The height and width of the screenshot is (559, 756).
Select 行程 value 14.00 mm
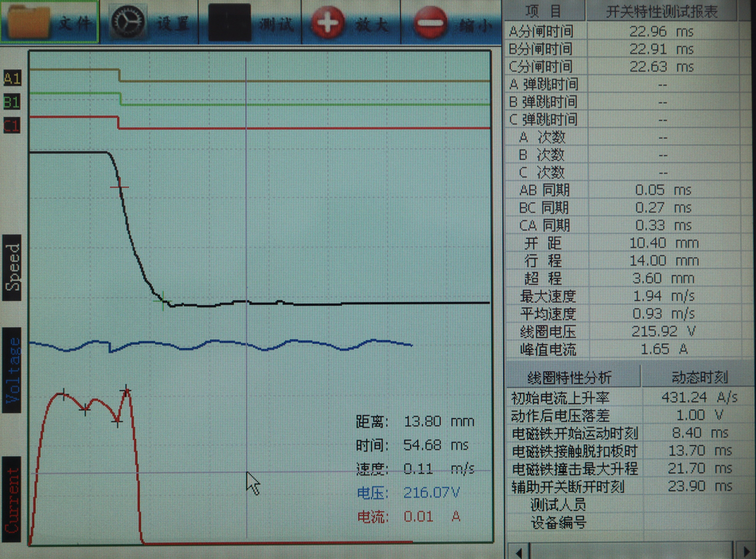click(x=664, y=260)
